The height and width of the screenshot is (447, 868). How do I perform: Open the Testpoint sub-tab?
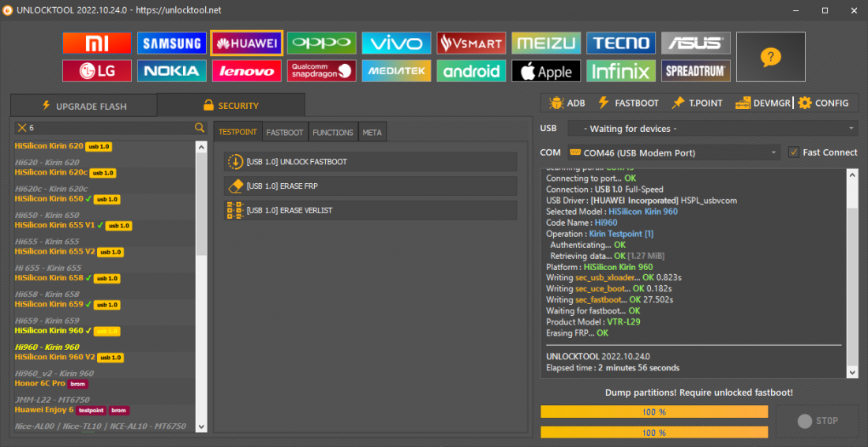tap(238, 133)
